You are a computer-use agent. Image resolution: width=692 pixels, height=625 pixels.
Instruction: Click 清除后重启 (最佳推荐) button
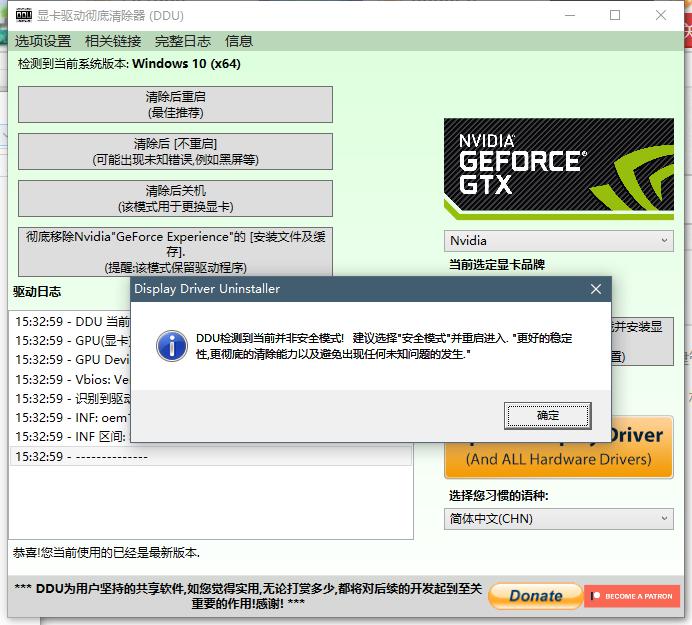click(175, 105)
